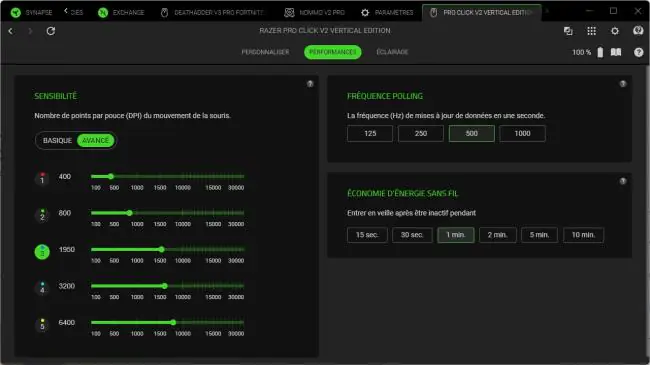The height and width of the screenshot is (365, 650).
Task: Activate DPI stage 4
Action: (42, 288)
